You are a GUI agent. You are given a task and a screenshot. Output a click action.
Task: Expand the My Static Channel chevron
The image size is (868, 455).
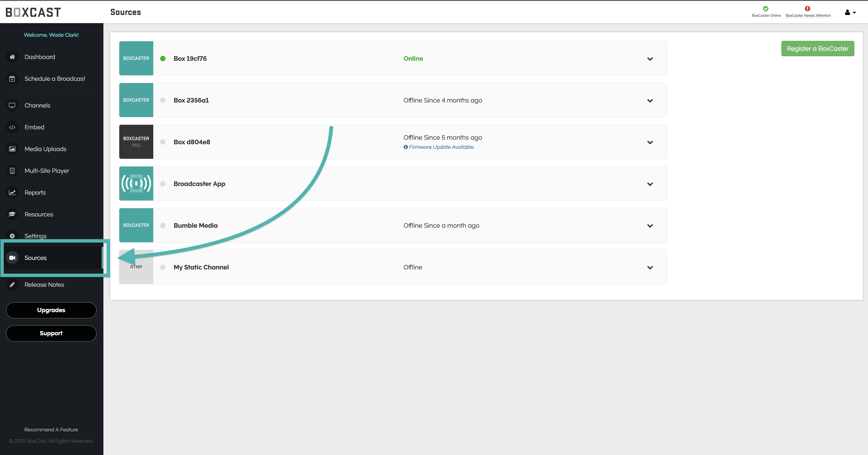650,268
